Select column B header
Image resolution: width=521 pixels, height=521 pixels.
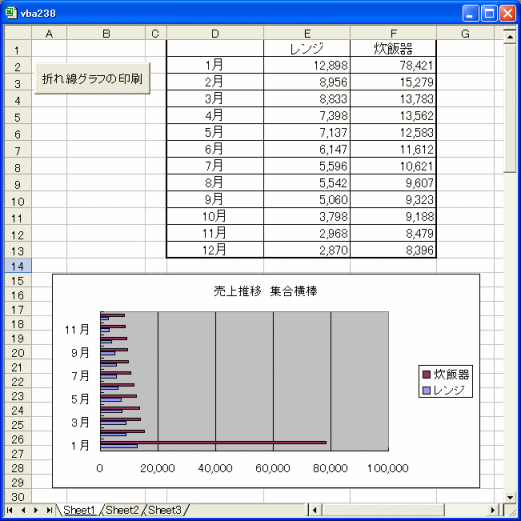(106, 34)
